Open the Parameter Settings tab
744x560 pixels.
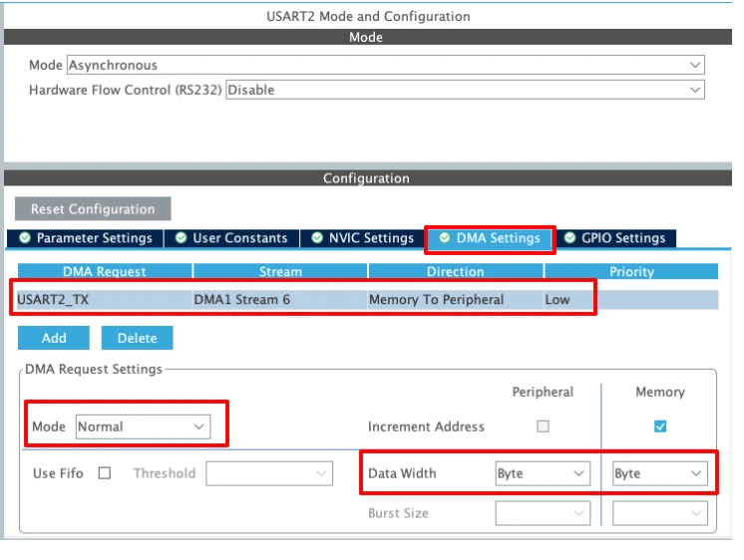85,238
